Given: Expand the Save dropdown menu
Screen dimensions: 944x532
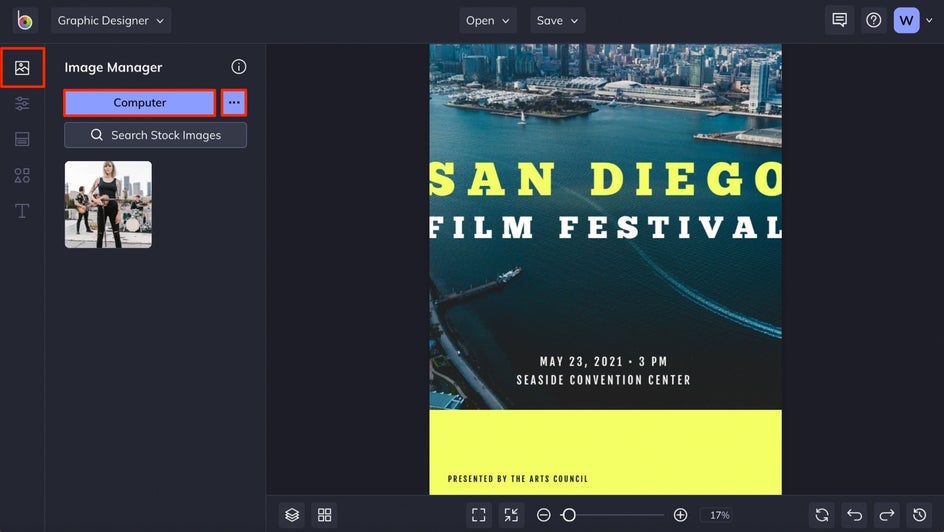Looking at the screenshot, I should coord(557,20).
